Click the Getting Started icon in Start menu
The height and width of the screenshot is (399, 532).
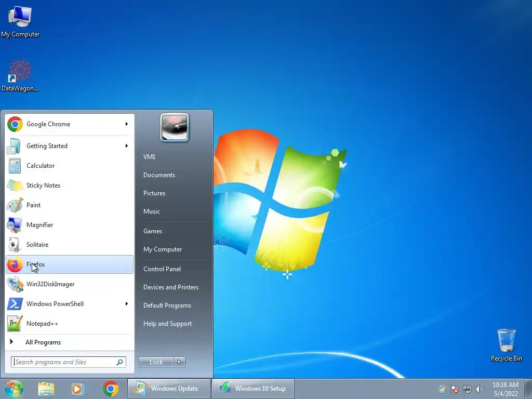(14, 146)
